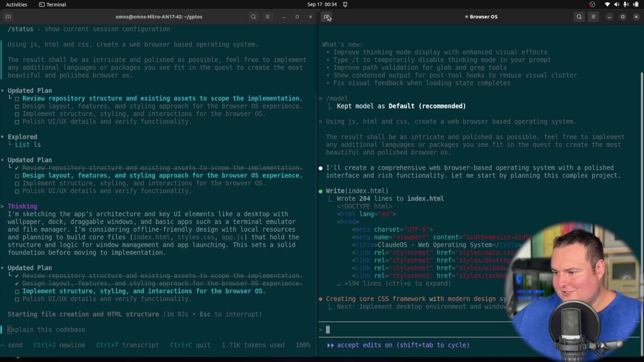The width and height of the screenshot is (644, 362).
Task: Click 'Starting file creation and HTML structure' status
Action: click(x=83, y=314)
